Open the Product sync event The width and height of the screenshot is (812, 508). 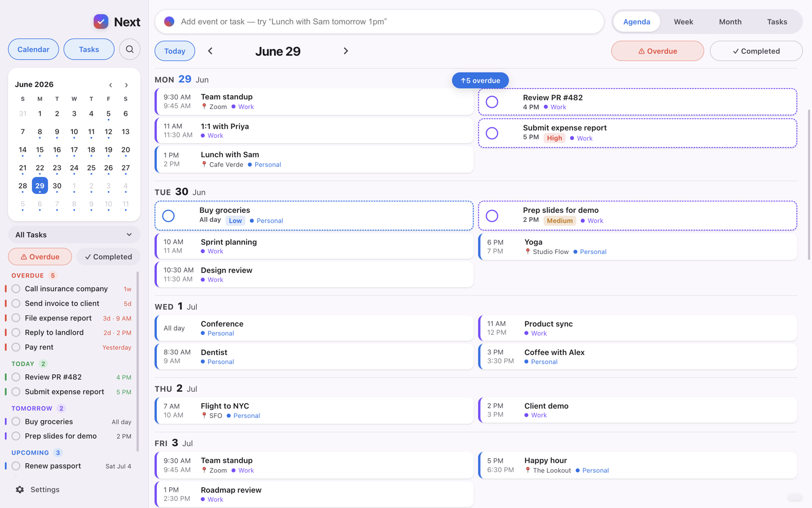(638, 328)
